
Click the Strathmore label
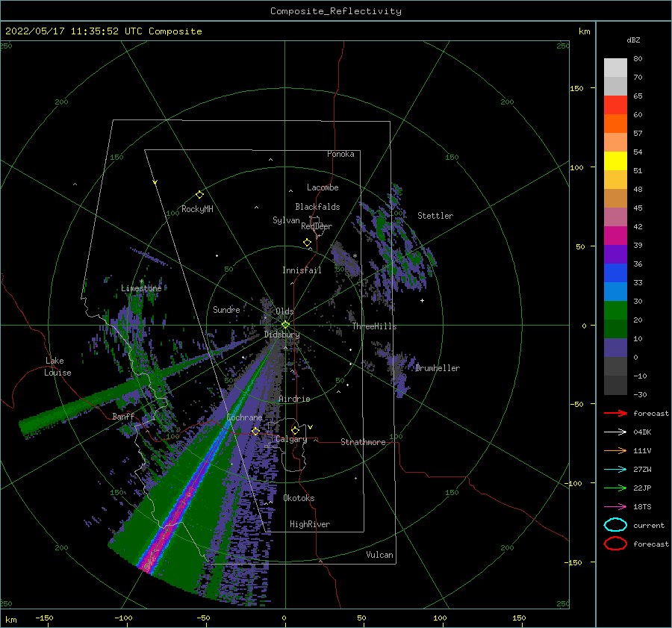click(x=363, y=442)
